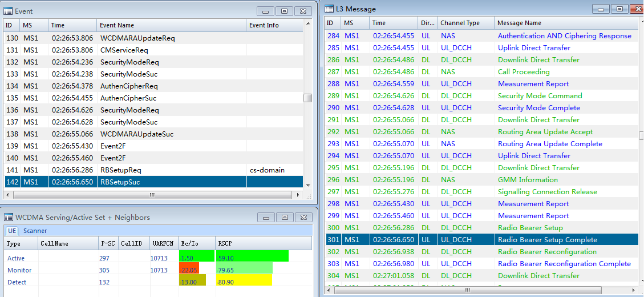Select Radio Bearer Reconfiguration Complete message
644x297 pixels.
pos(482,263)
